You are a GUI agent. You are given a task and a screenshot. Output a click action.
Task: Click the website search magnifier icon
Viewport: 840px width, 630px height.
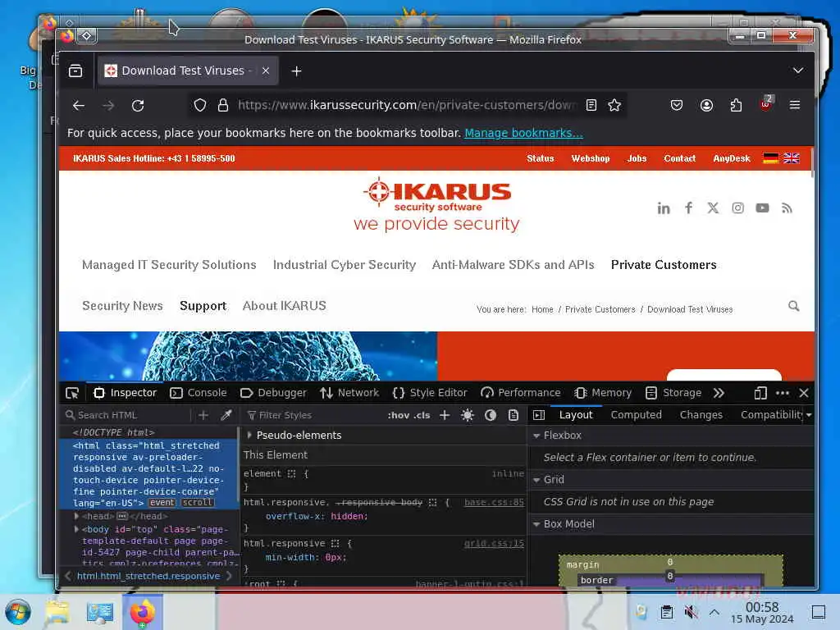coord(793,306)
